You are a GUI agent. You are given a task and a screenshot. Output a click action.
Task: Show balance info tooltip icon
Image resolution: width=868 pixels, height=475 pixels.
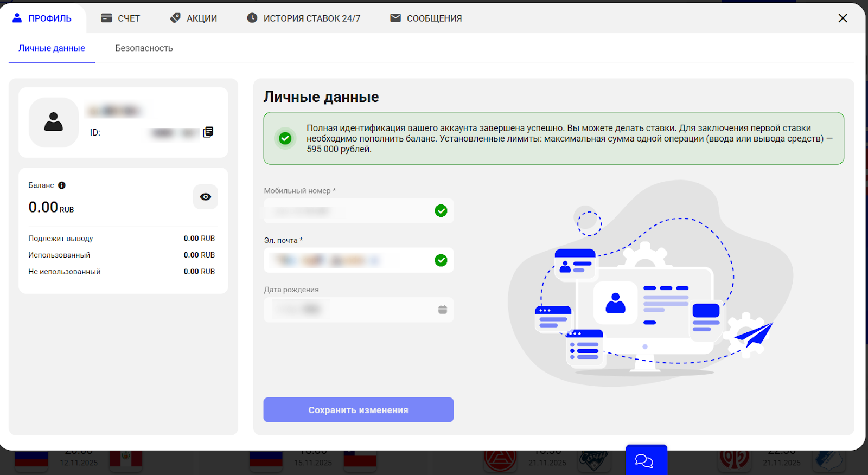click(x=62, y=185)
